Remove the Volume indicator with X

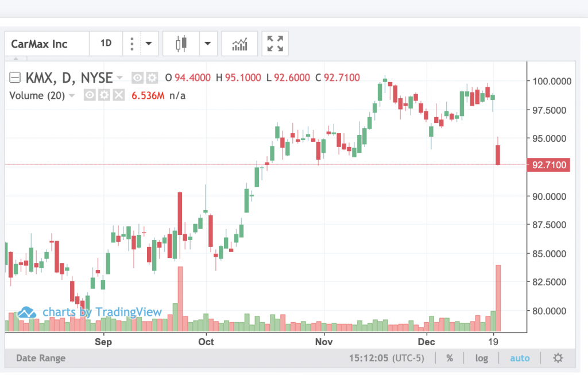click(118, 95)
